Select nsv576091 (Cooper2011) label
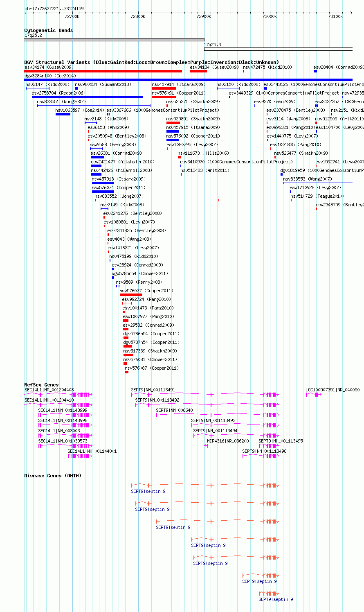The width and height of the screenshot is (364, 612). pyautogui.click(x=179, y=93)
